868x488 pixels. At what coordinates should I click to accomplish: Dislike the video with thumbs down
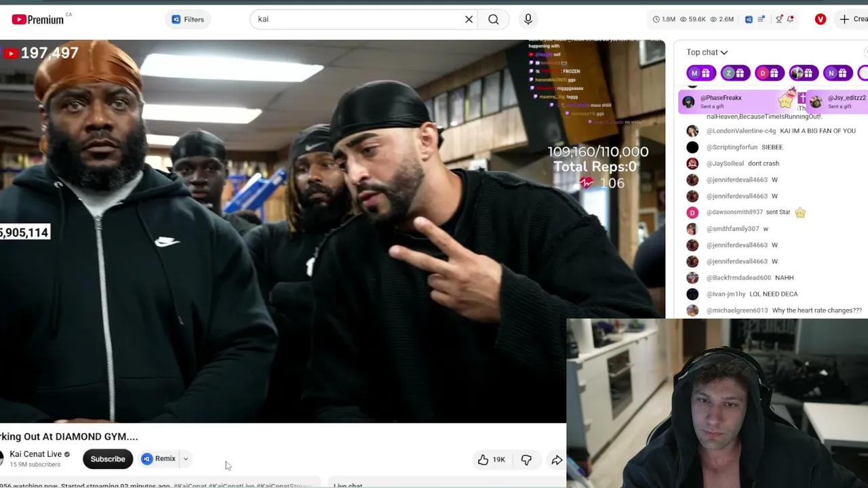click(526, 460)
